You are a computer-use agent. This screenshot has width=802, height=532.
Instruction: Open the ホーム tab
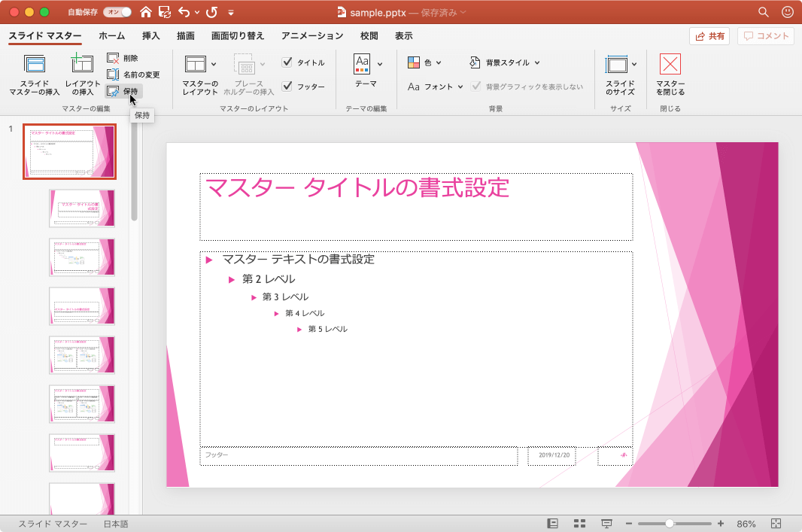point(111,35)
